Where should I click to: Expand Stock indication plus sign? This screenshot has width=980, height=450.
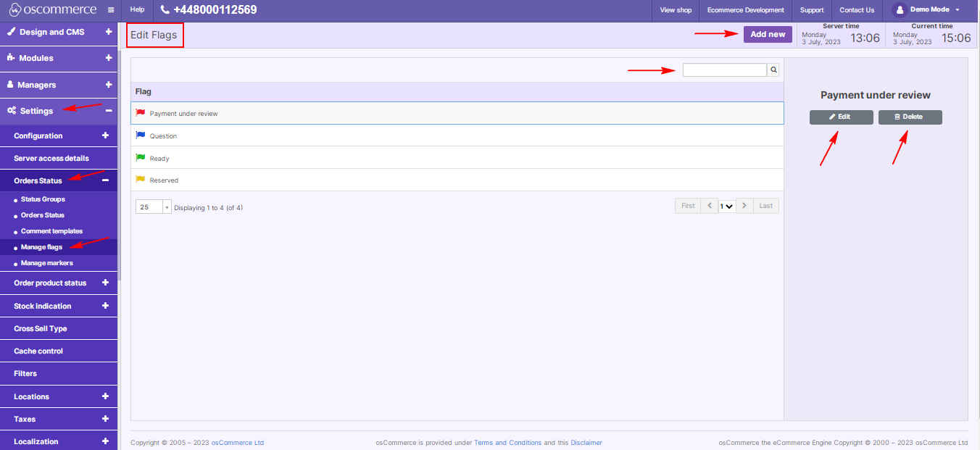pos(105,306)
